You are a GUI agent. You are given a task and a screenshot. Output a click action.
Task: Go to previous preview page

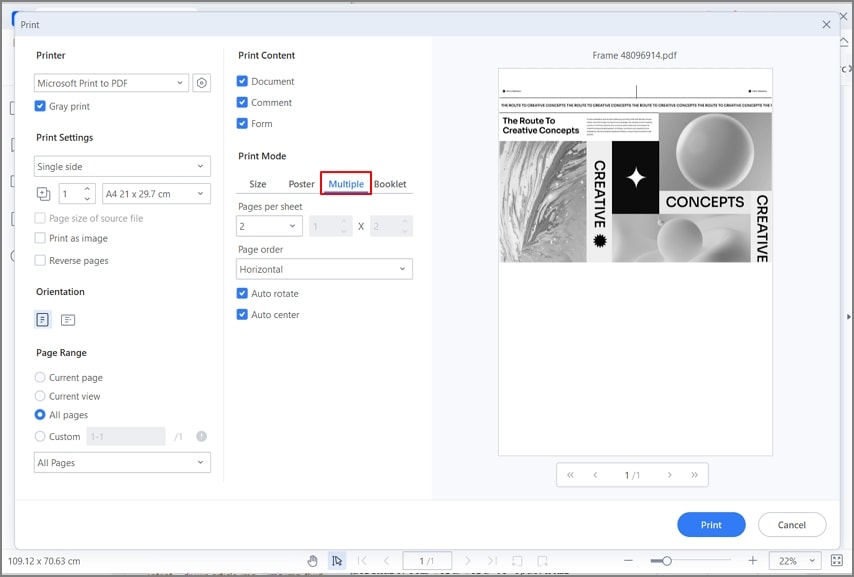595,475
